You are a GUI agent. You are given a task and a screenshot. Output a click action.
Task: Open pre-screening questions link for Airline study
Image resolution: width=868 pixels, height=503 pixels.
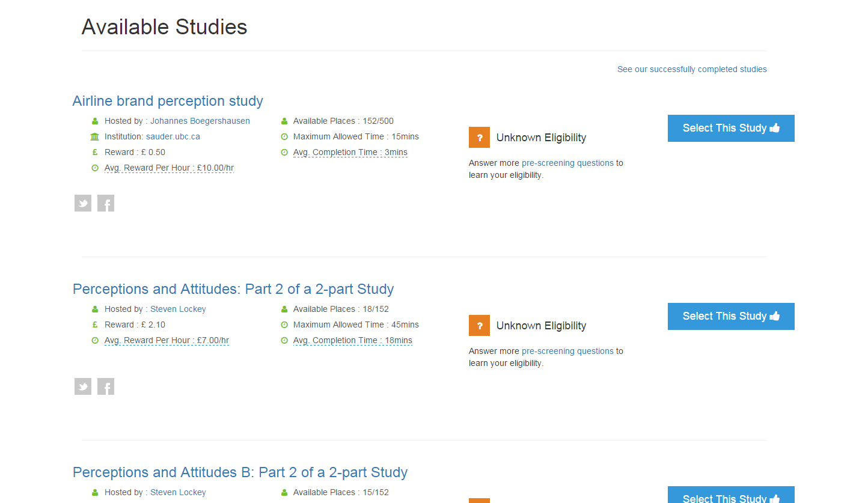tap(567, 163)
